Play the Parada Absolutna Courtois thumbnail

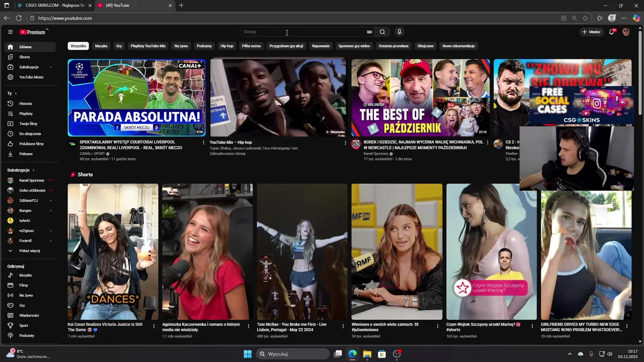click(x=137, y=98)
